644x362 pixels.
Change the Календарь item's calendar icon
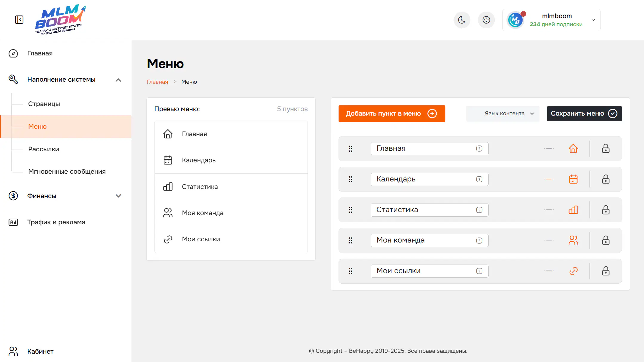pos(573,179)
